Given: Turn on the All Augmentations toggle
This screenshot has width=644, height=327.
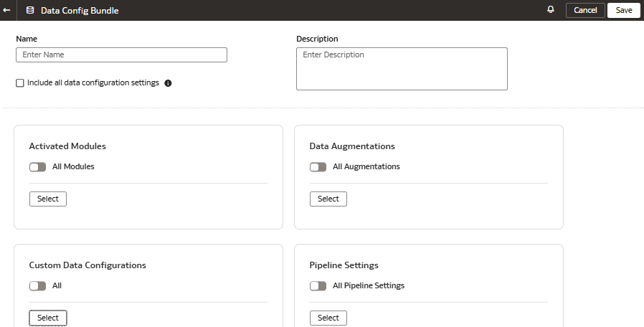Looking at the screenshot, I should [318, 167].
